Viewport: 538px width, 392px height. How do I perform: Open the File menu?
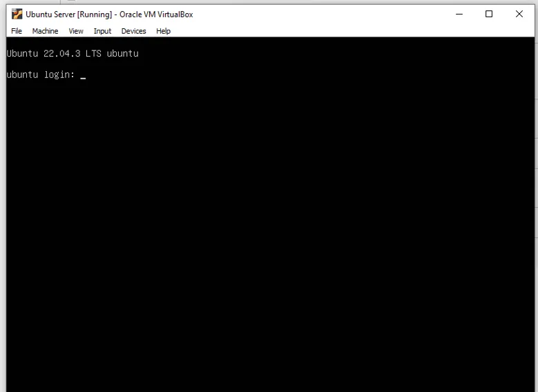(x=17, y=31)
